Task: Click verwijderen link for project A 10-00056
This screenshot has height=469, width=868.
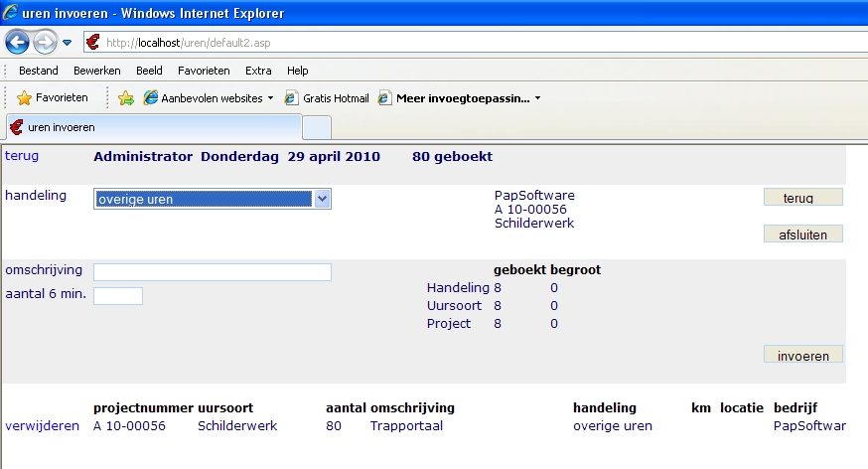Action: tap(42, 426)
